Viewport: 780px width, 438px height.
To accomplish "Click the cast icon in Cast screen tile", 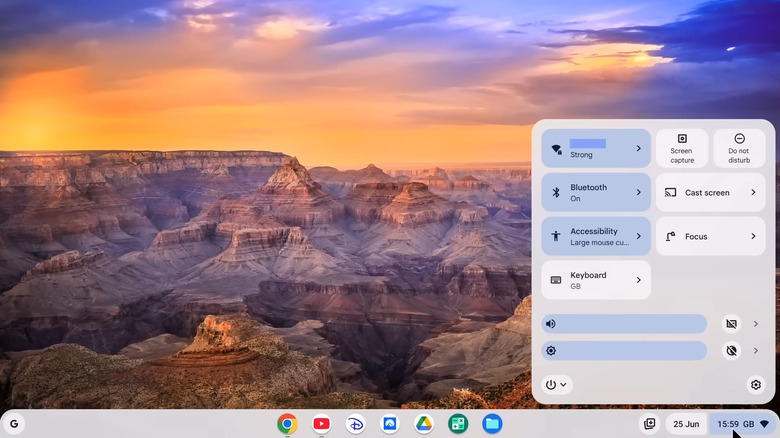I will pos(671,192).
